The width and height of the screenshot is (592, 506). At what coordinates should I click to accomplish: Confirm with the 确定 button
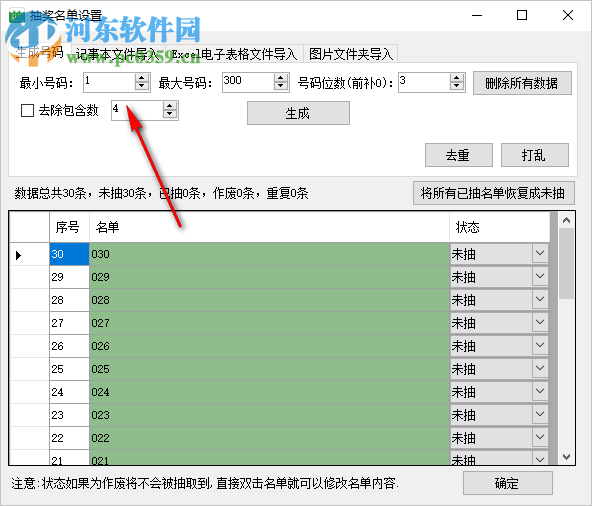pos(508,483)
